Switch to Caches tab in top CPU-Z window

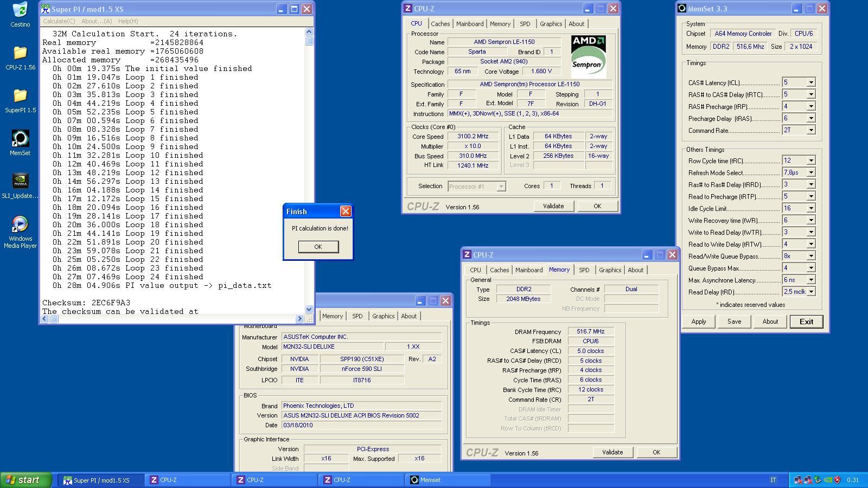[x=440, y=24]
